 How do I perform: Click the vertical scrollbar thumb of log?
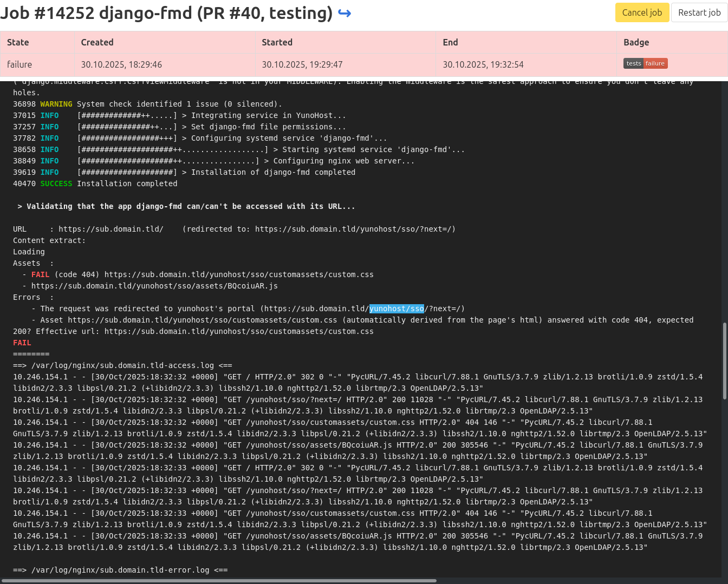point(724,361)
